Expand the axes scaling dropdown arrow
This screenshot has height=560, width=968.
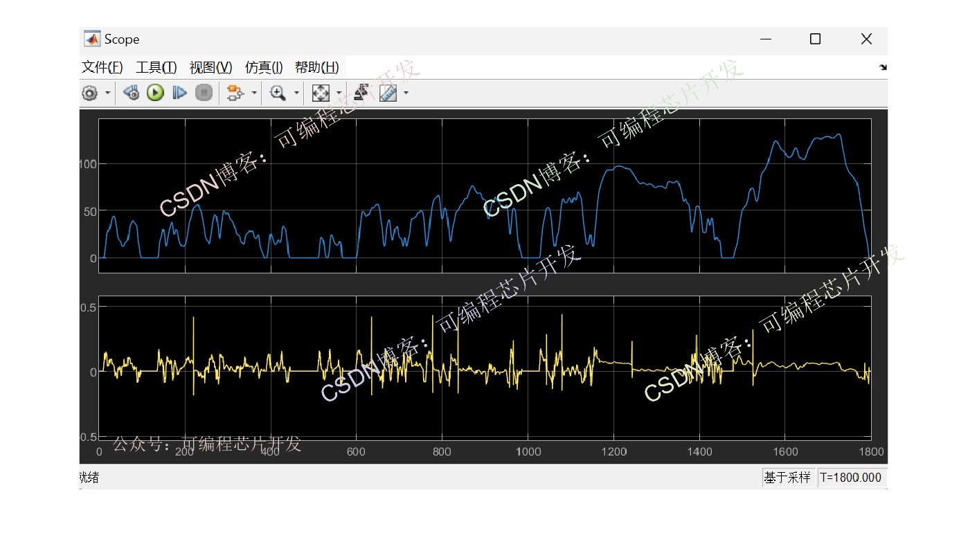tap(339, 93)
